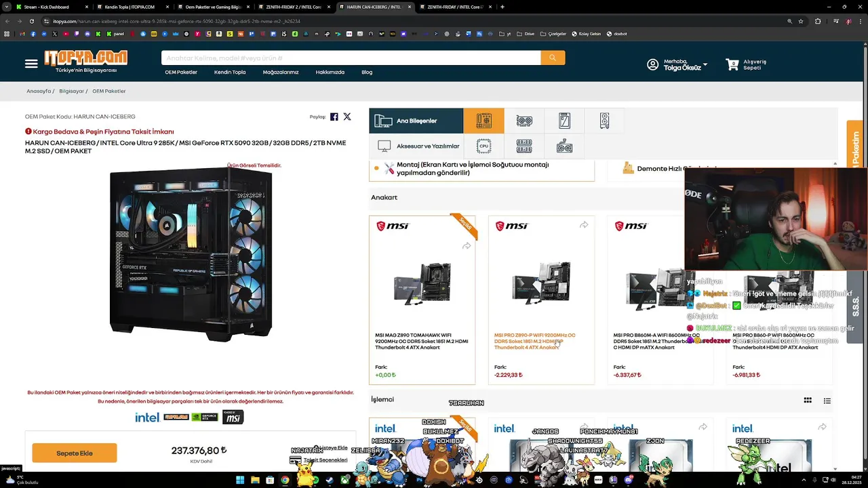Image resolution: width=868 pixels, height=488 pixels.
Task: Share the package on Facebook
Action: click(x=334, y=117)
